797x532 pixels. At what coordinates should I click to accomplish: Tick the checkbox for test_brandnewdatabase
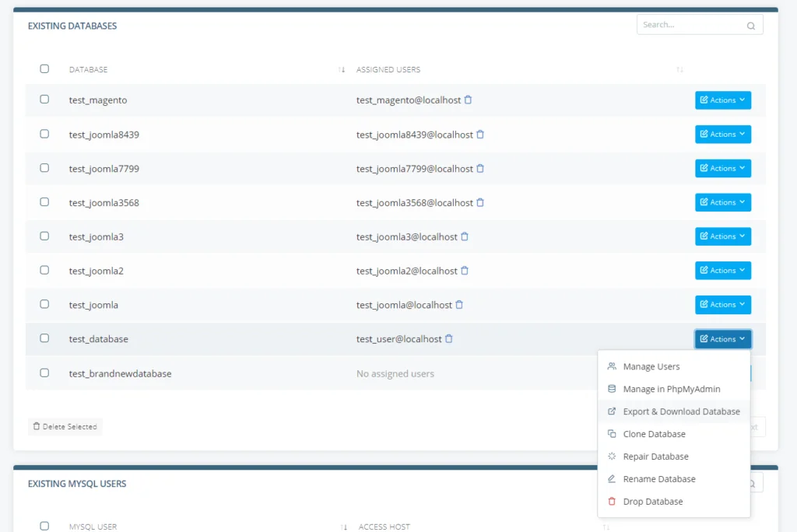(44, 373)
